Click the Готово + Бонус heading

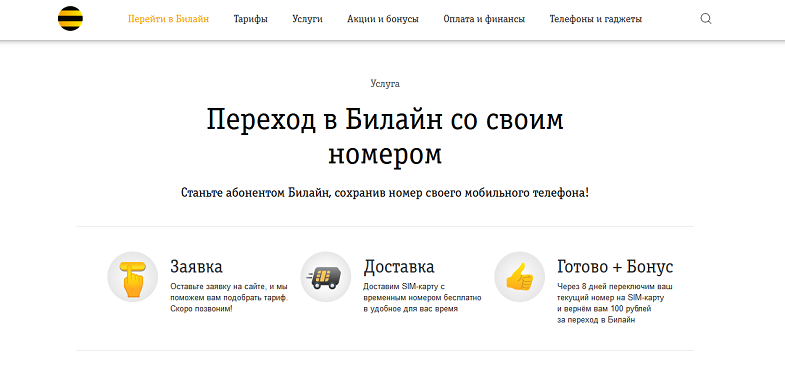coord(615,266)
